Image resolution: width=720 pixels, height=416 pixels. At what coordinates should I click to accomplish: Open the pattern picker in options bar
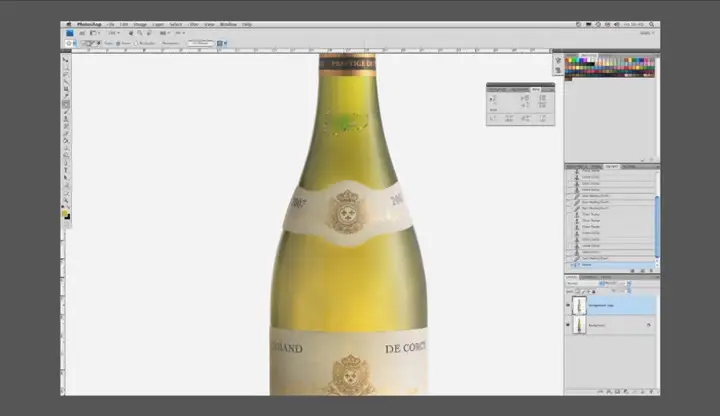click(x=222, y=43)
